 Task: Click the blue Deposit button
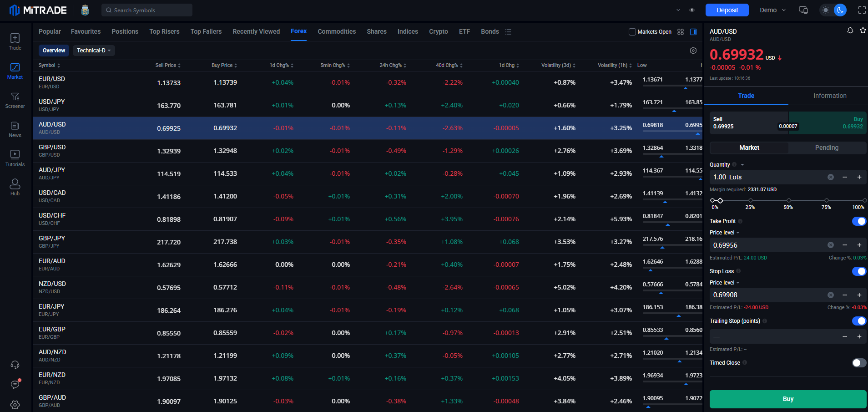tap(727, 10)
